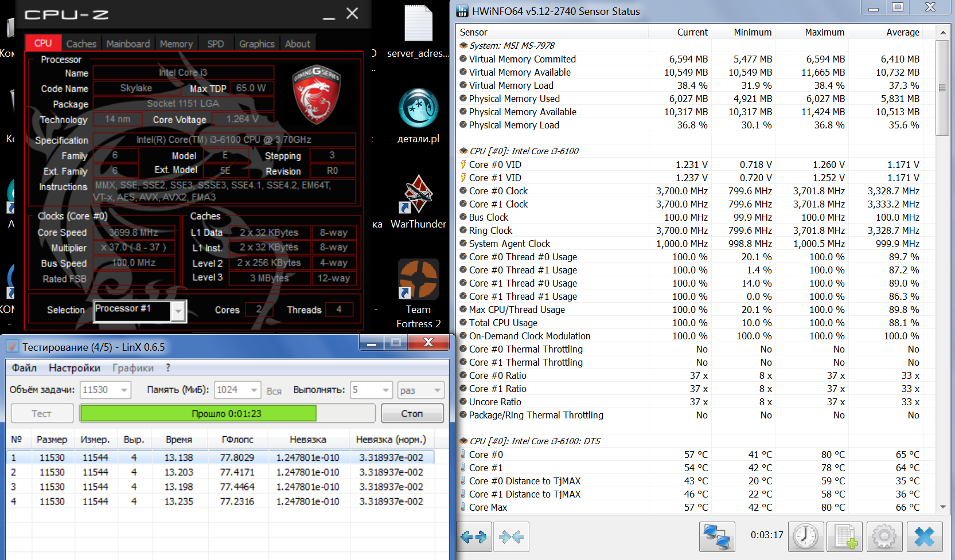
Task: Select the WarThunder desktop shortcut
Action: point(418,202)
